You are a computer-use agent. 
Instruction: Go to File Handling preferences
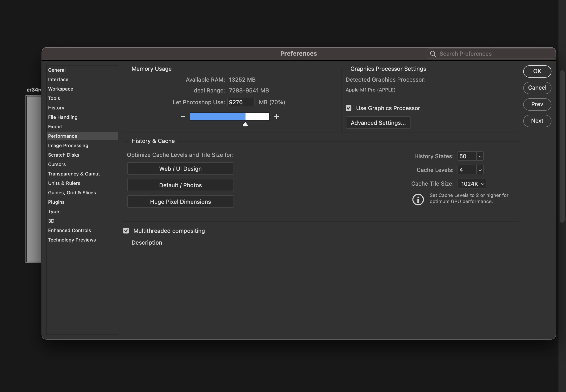pyautogui.click(x=63, y=117)
